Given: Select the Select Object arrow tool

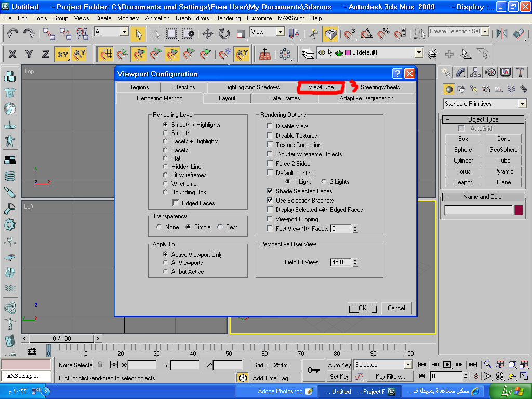Looking at the screenshot, I should coord(138,34).
